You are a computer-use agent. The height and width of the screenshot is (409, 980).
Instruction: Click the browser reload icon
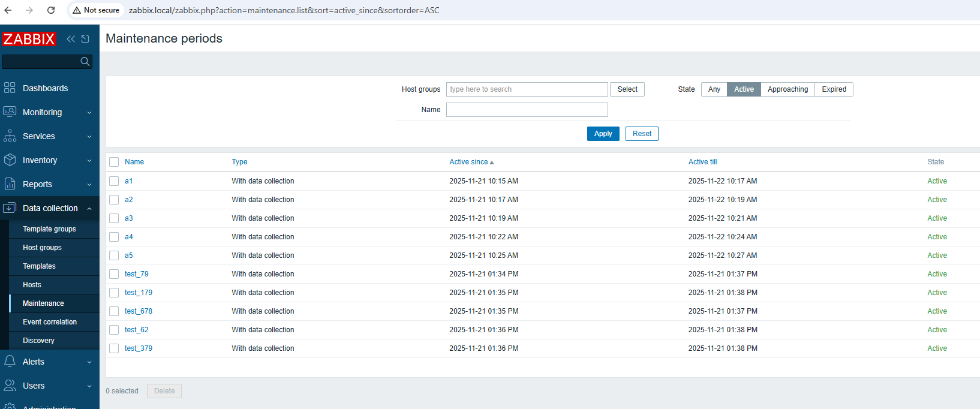[x=51, y=10]
